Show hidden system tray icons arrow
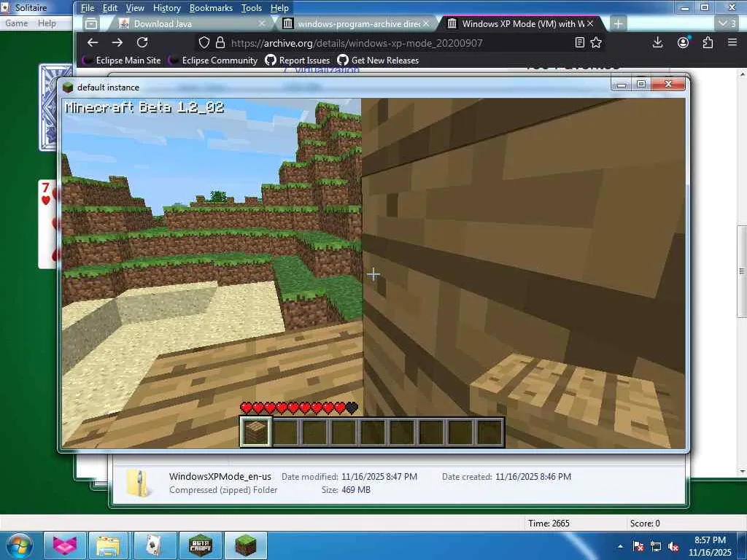747x560 pixels. click(x=620, y=546)
